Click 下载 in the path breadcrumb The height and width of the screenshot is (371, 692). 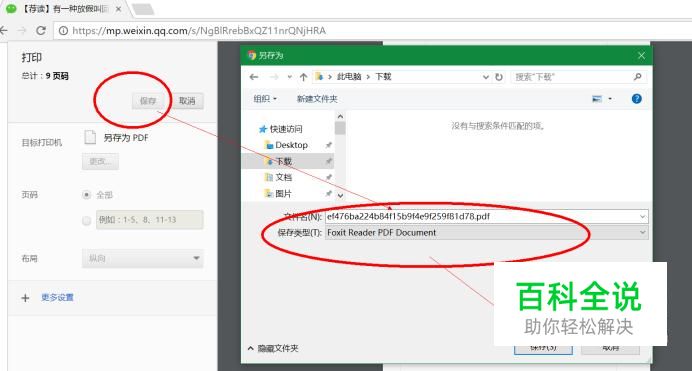click(383, 77)
